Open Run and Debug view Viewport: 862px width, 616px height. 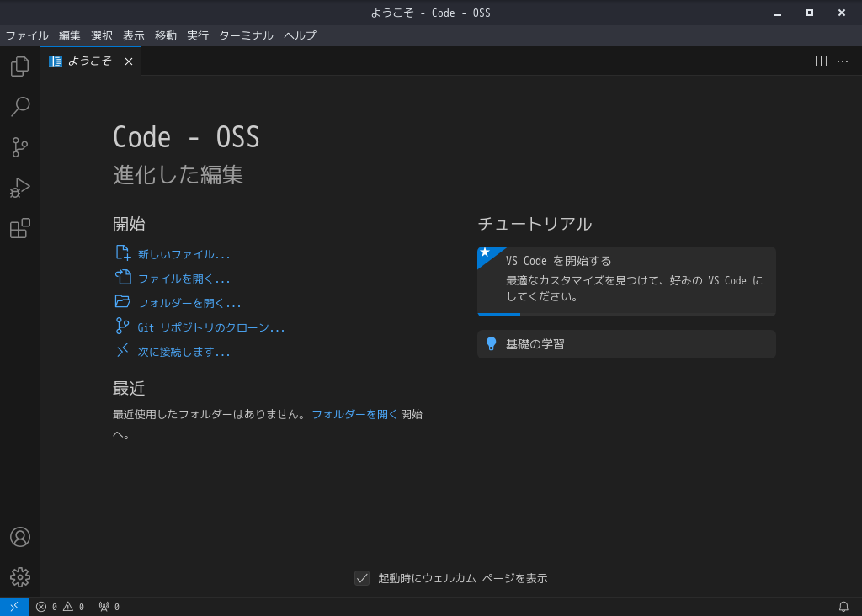point(20,188)
